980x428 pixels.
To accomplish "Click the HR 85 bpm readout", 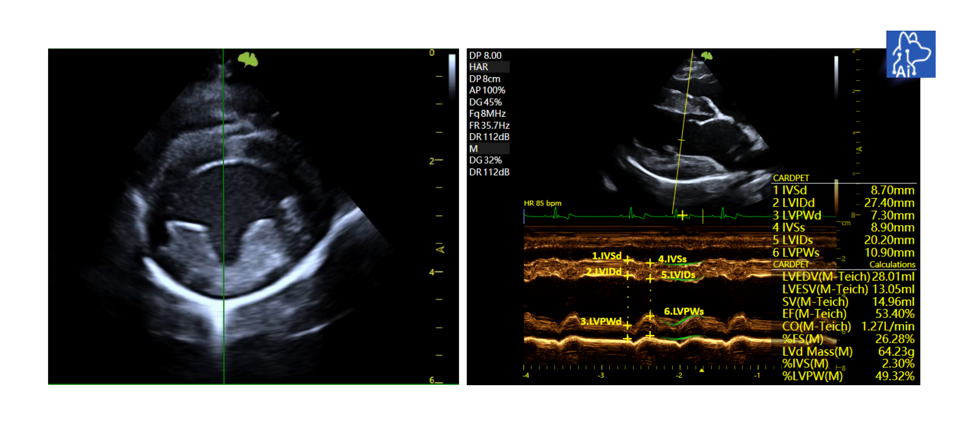I will [542, 203].
